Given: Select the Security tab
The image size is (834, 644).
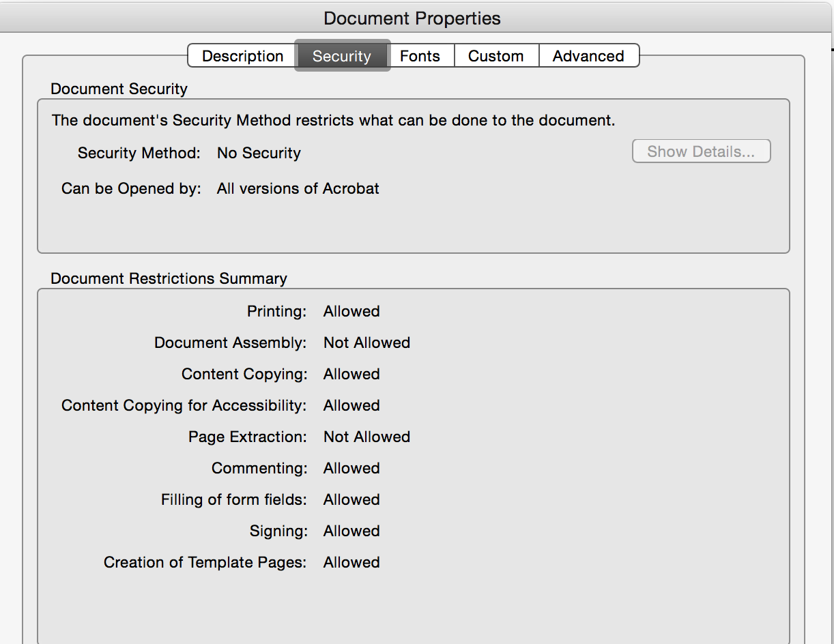Looking at the screenshot, I should [341, 56].
